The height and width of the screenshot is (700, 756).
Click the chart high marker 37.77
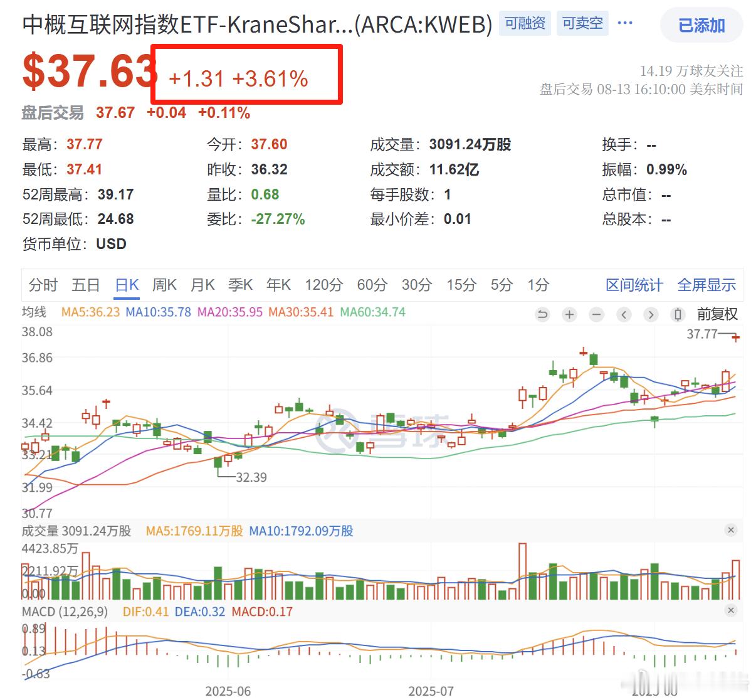702,334
